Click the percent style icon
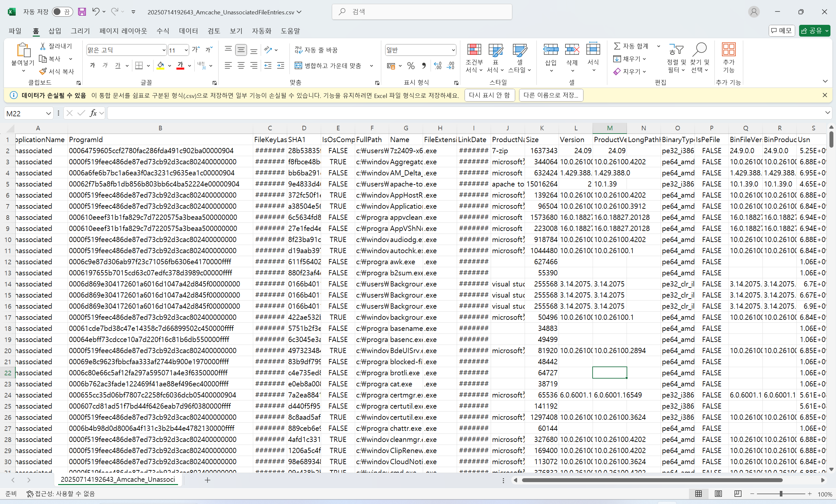Viewport: 836px width, 504px height. click(x=411, y=66)
